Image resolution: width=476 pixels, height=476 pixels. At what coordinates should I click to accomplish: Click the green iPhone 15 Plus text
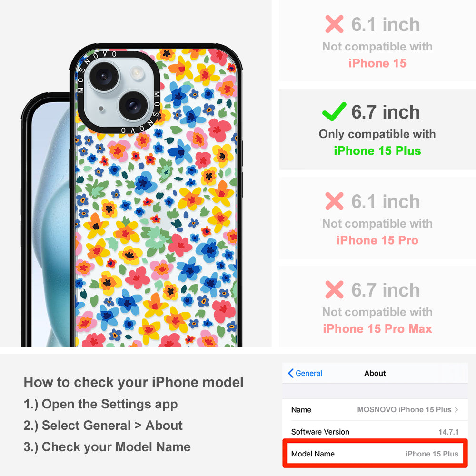point(377,151)
